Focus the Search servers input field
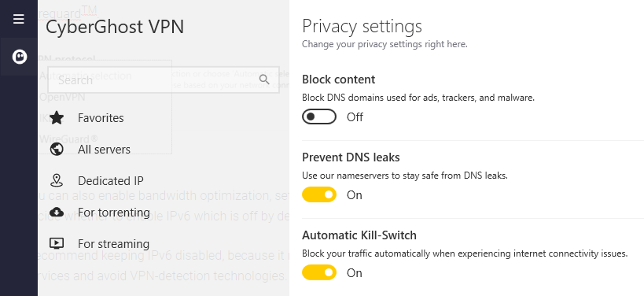644x296 pixels. [x=164, y=80]
